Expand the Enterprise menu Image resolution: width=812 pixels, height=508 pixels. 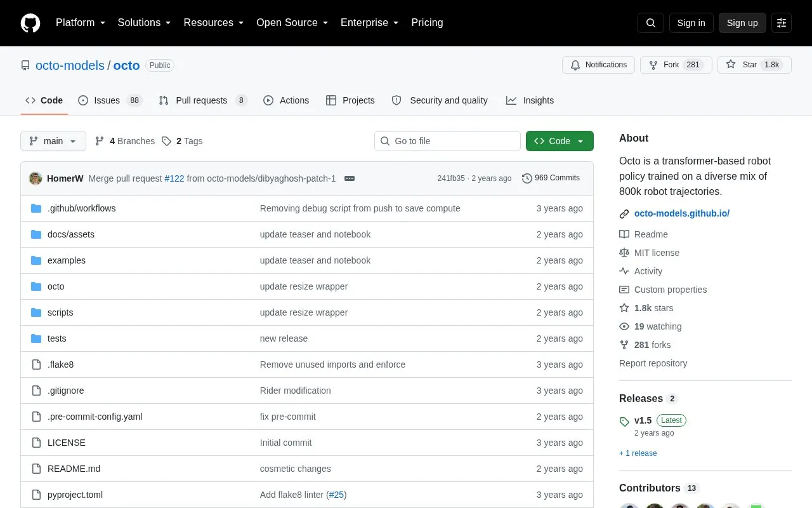[370, 23]
